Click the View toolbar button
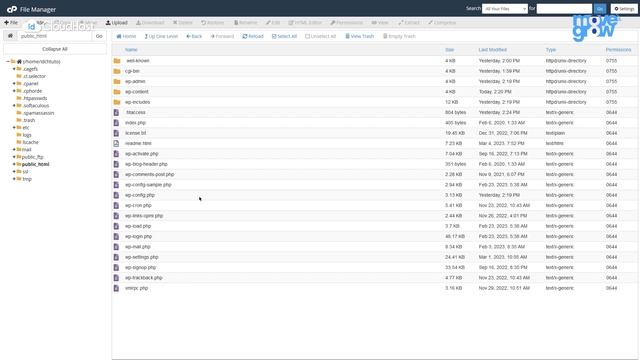The height and width of the screenshot is (360, 640). pos(380,22)
